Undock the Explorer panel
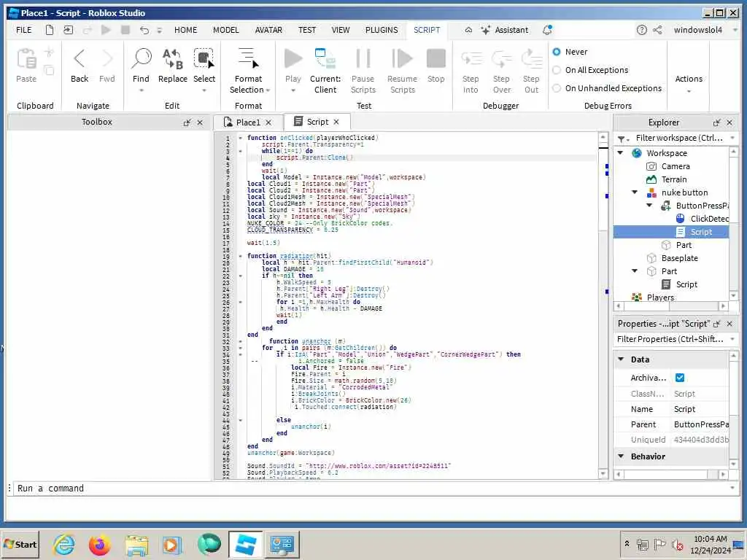 pos(716,122)
